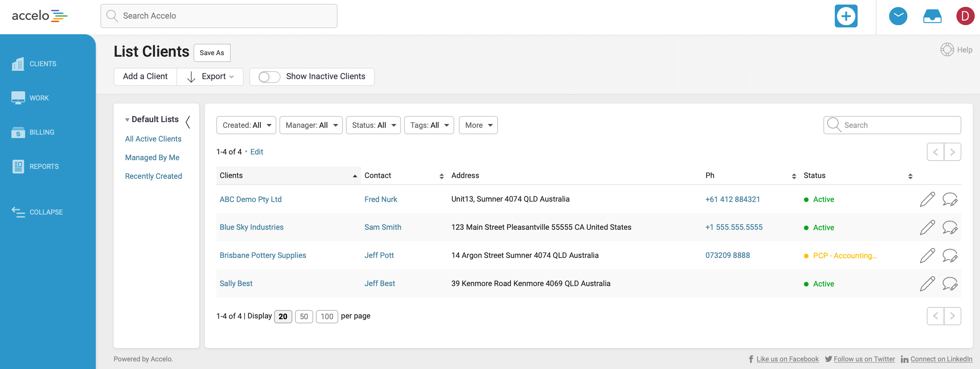Click the Edit link beside 1-4 of 4
The image size is (980, 369).
point(257,152)
